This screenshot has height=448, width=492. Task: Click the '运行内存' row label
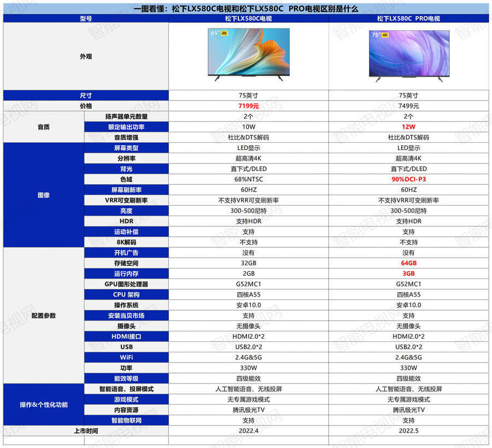pyautogui.click(x=126, y=274)
